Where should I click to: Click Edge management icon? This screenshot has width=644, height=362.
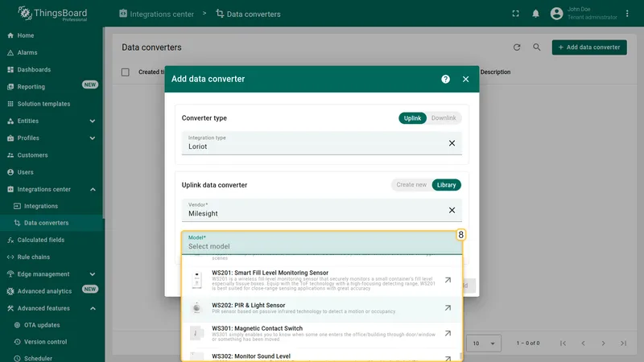click(10, 274)
